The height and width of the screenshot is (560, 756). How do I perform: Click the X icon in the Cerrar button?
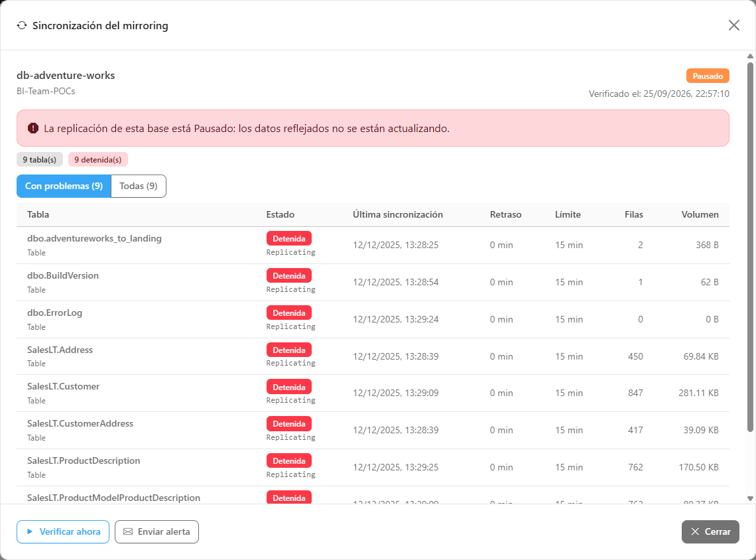tap(695, 531)
